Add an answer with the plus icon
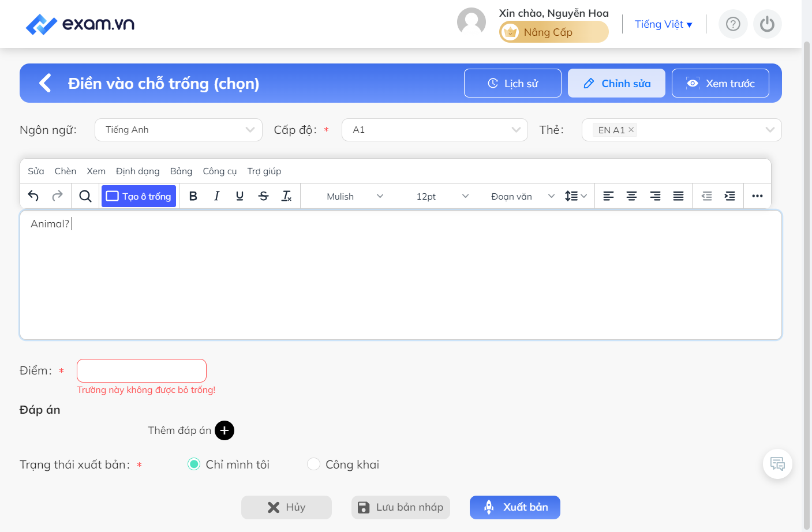The height and width of the screenshot is (532, 812). click(224, 430)
